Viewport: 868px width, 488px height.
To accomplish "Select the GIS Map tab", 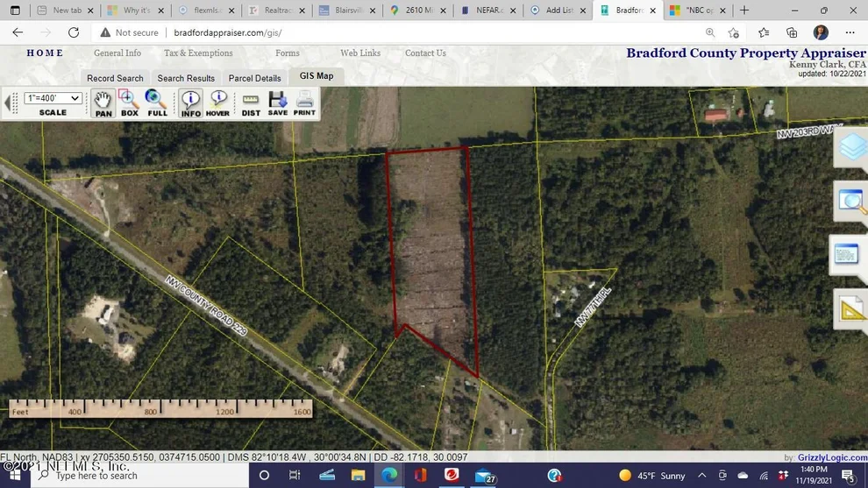I will coord(317,76).
